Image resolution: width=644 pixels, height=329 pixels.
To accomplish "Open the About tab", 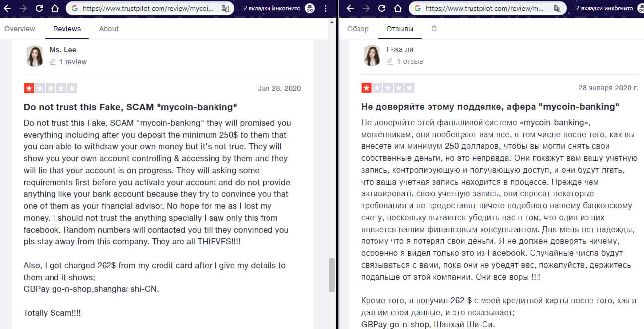I will [108, 29].
